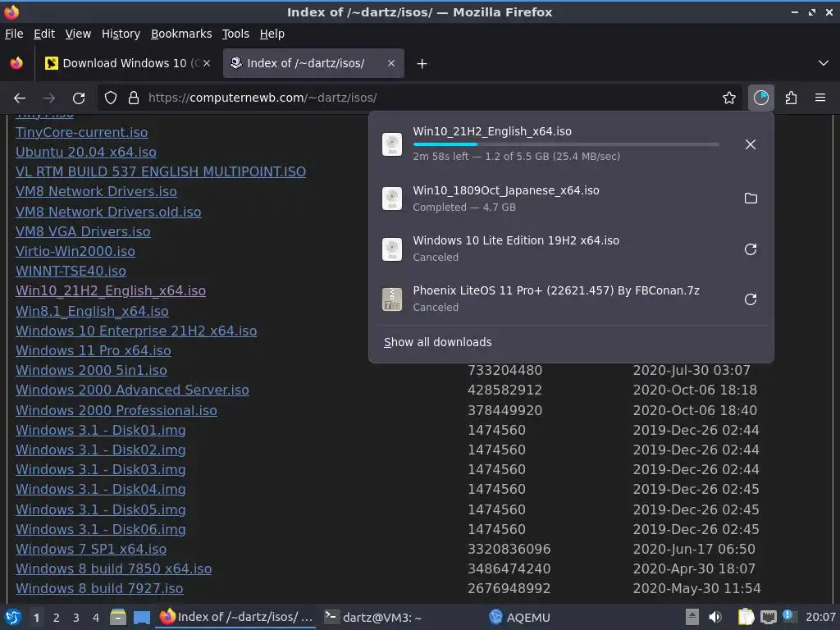This screenshot has height=630, width=840.
Task: Retry Windows 10 Lite Edition 19H2 download
Action: coord(751,249)
